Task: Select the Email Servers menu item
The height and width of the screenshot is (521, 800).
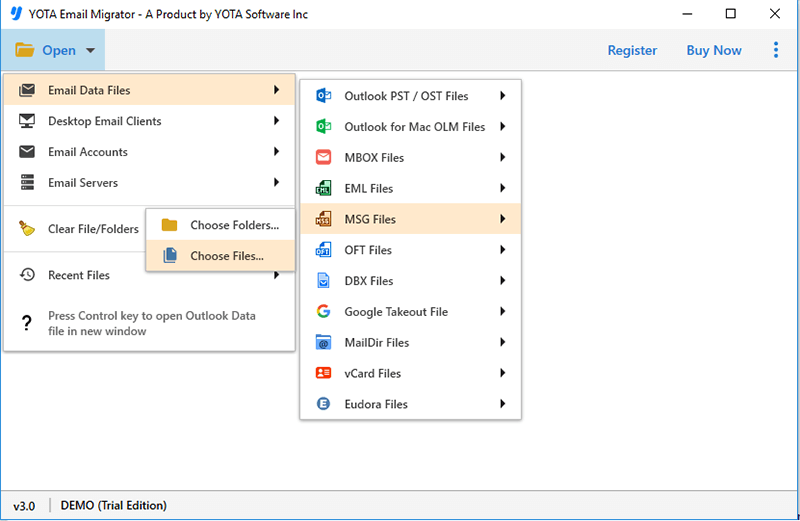Action: pyautogui.click(x=149, y=182)
